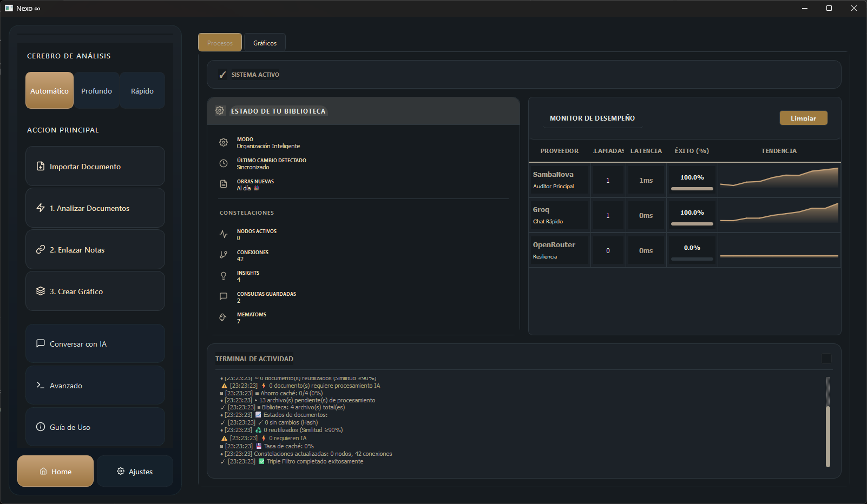Click the SambaNova trend chart

click(779, 180)
